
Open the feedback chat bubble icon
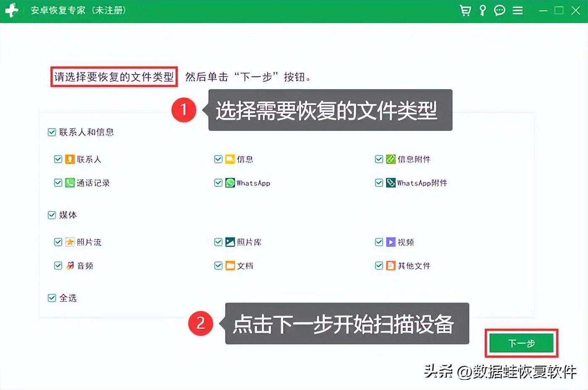[x=499, y=11]
